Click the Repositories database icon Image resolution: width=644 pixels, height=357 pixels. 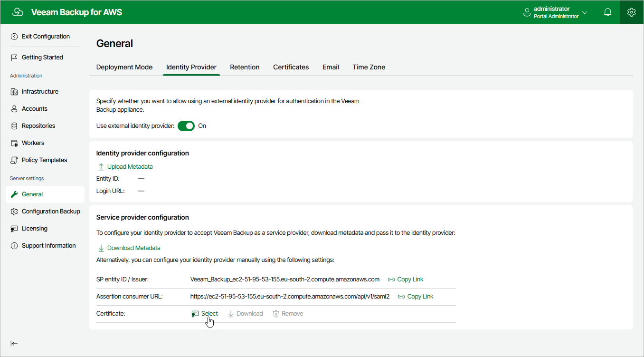click(x=14, y=126)
